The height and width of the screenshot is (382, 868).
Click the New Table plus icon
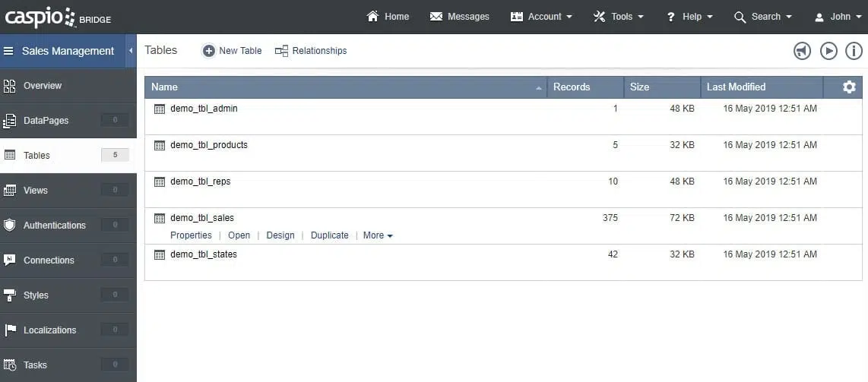(x=208, y=51)
